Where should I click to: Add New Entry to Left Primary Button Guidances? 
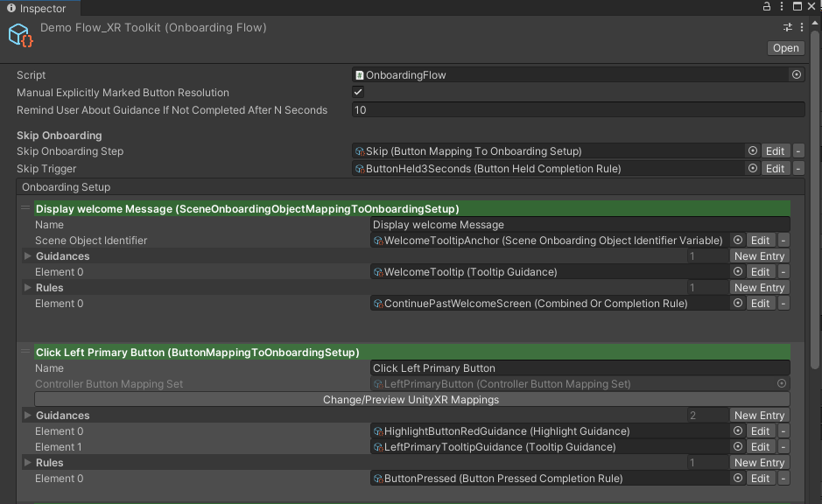point(759,416)
